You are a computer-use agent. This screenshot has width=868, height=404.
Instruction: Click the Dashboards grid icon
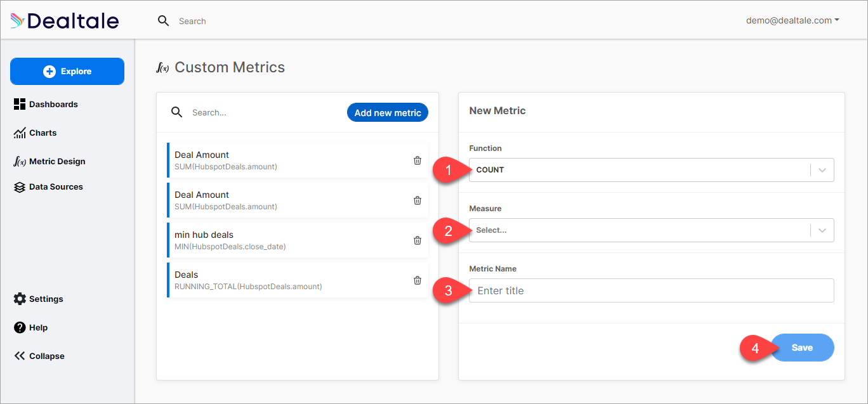(20, 104)
